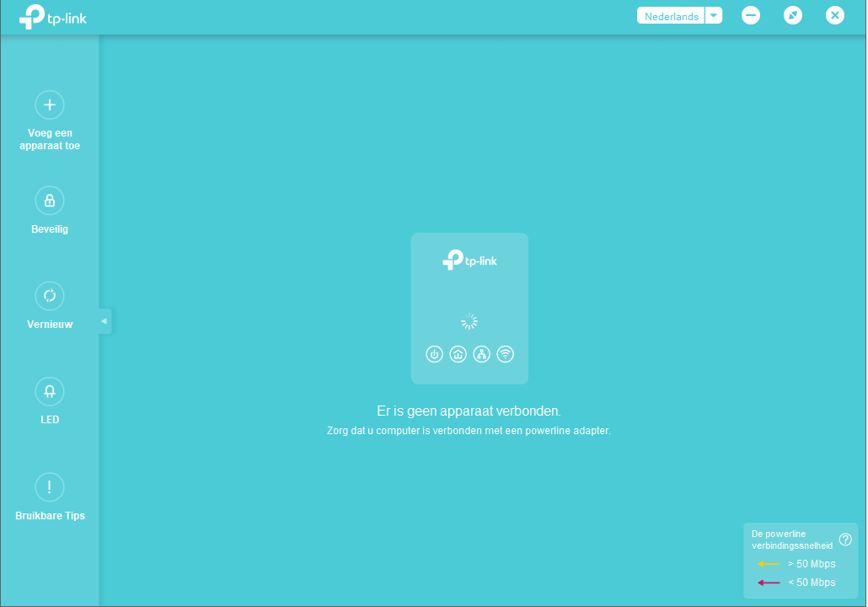Click the Wi-Fi icon on the adapter card
Image resolution: width=868 pixels, height=607 pixels.
505,354
